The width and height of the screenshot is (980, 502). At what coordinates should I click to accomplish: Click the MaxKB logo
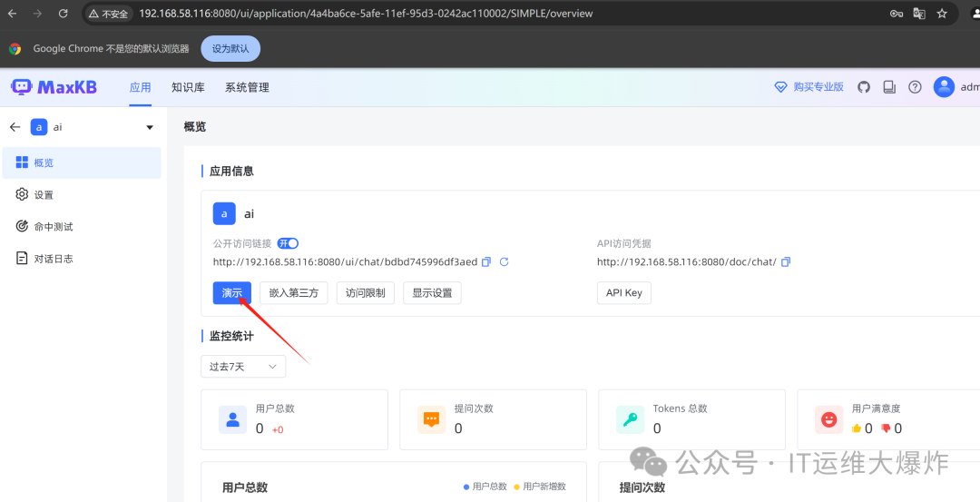coord(54,87)
